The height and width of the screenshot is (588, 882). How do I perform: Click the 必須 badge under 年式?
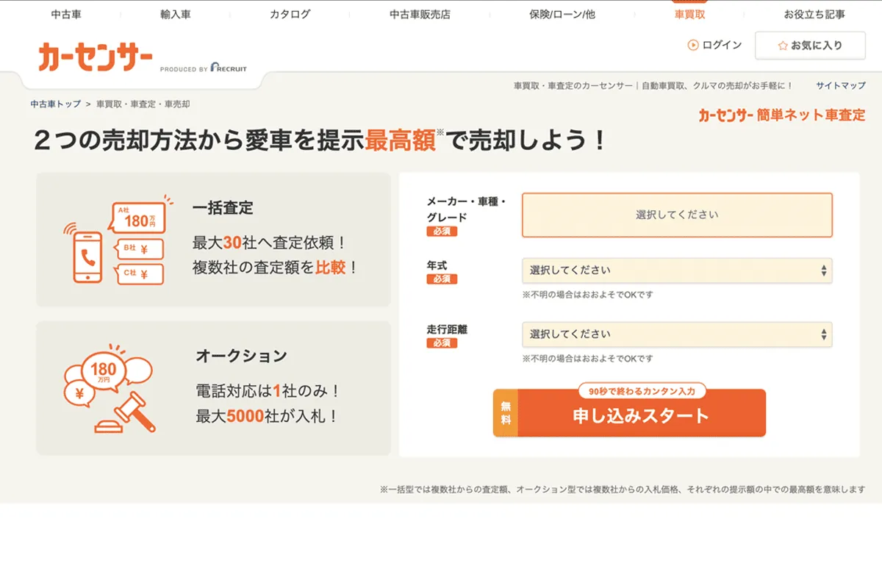(442, 279)
